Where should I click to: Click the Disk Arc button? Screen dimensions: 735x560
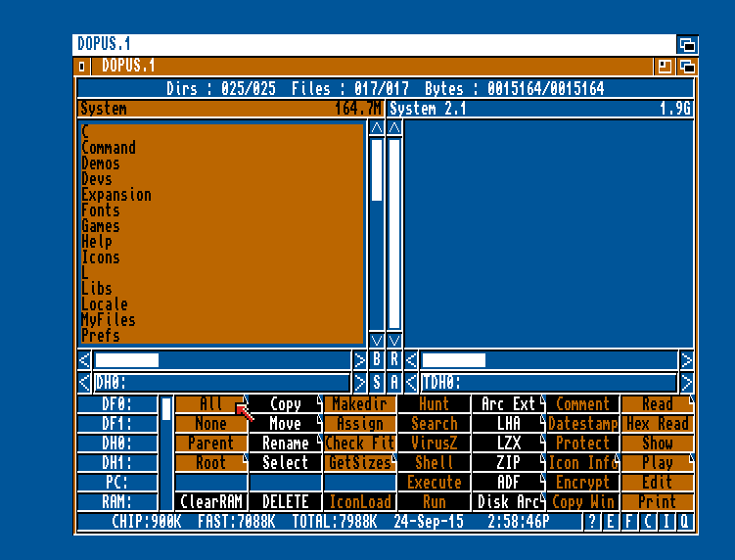pos(509,502)
